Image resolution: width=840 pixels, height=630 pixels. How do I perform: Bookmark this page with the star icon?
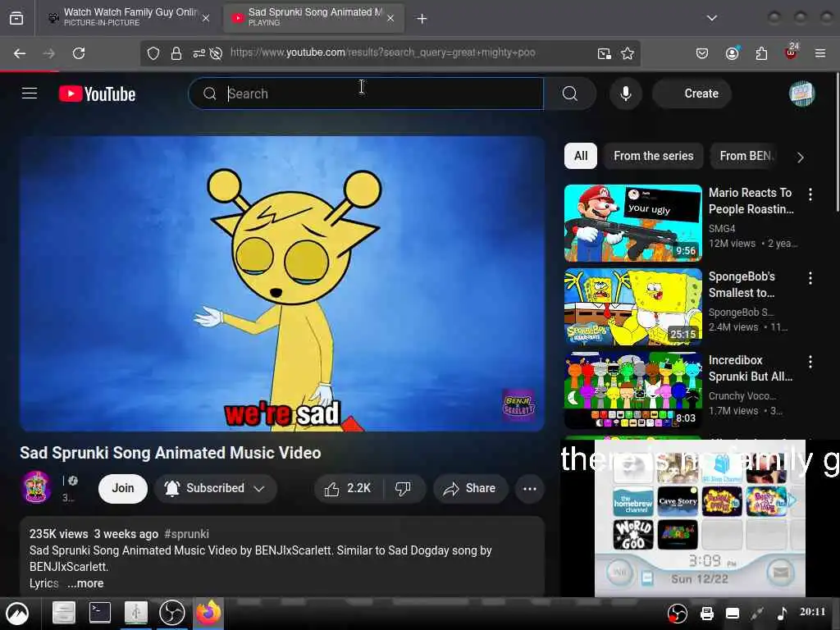628,53
